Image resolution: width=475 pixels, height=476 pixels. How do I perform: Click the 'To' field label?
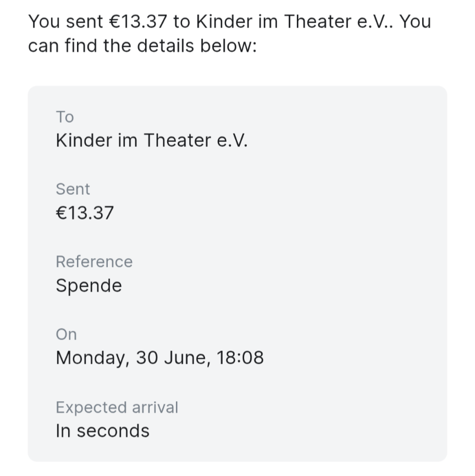[x=64, y=117]
